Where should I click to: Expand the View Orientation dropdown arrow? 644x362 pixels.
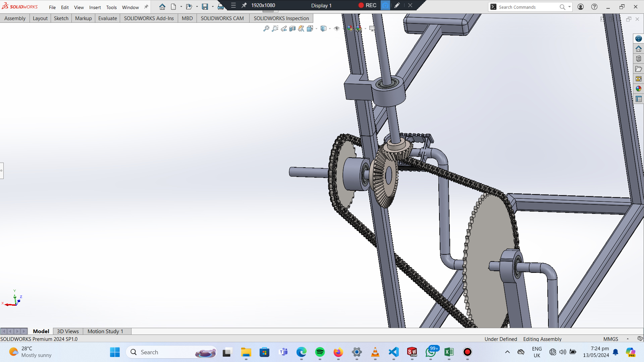tap(317, 29)
